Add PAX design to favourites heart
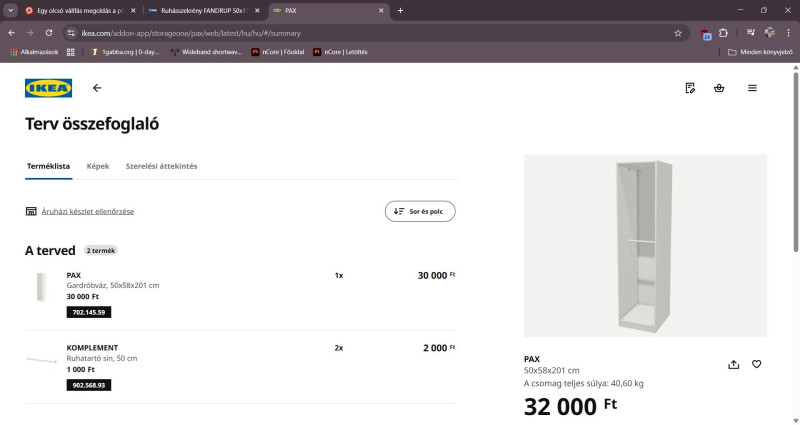 (757, 364)
